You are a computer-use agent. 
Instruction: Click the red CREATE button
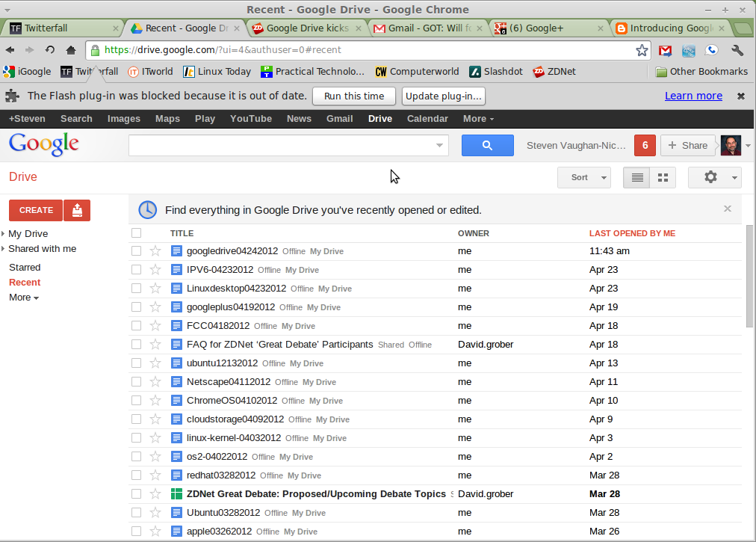[36, 210]
